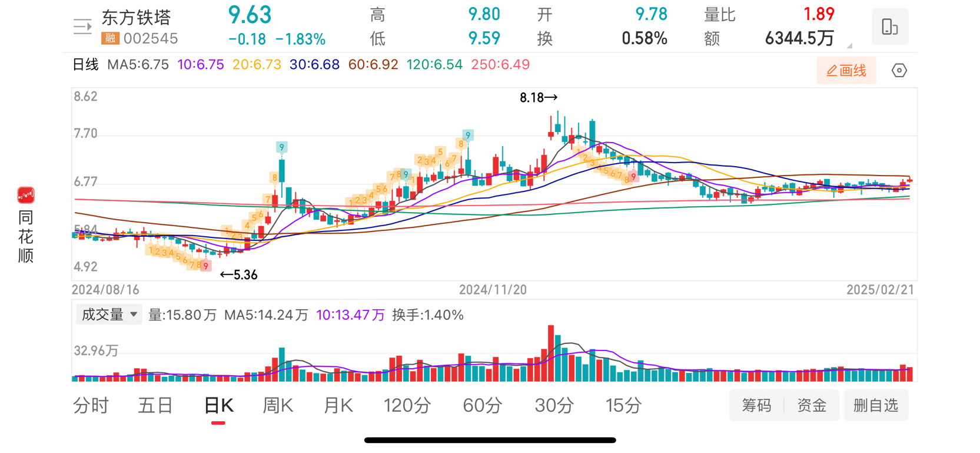980x453 pixels.
Task: Tap the brown 60:6.92 MA label
Action: point(373,65)
